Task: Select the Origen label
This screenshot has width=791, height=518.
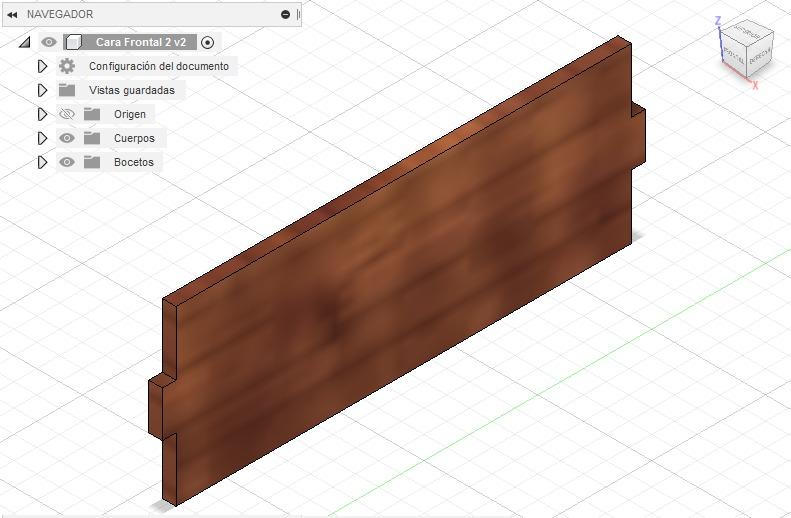Action: [x=130, y=114]
